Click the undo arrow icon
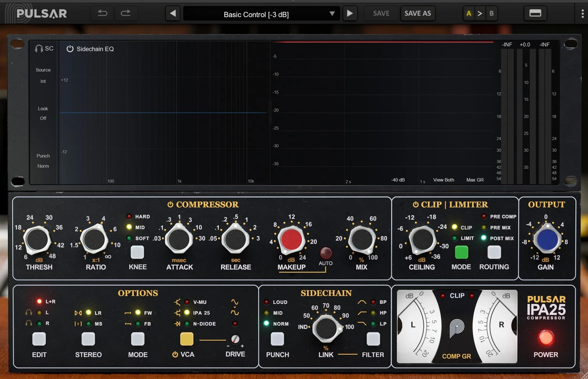 [102, 13]
